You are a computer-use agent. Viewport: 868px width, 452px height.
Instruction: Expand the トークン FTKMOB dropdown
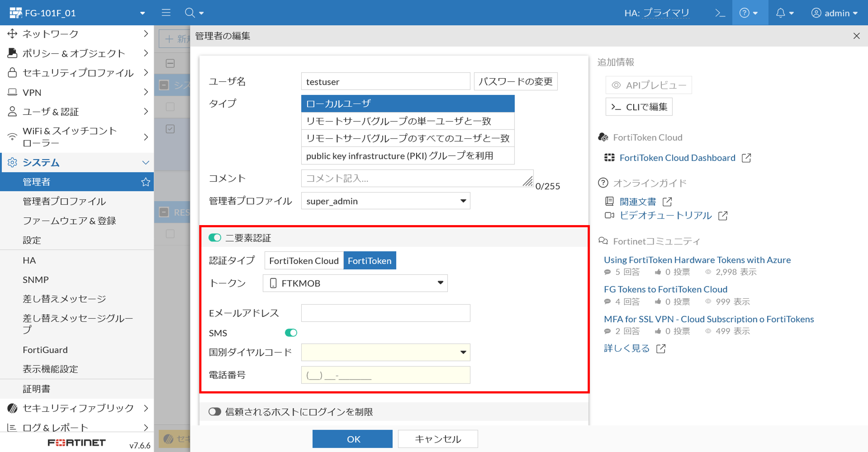point(355,283)
